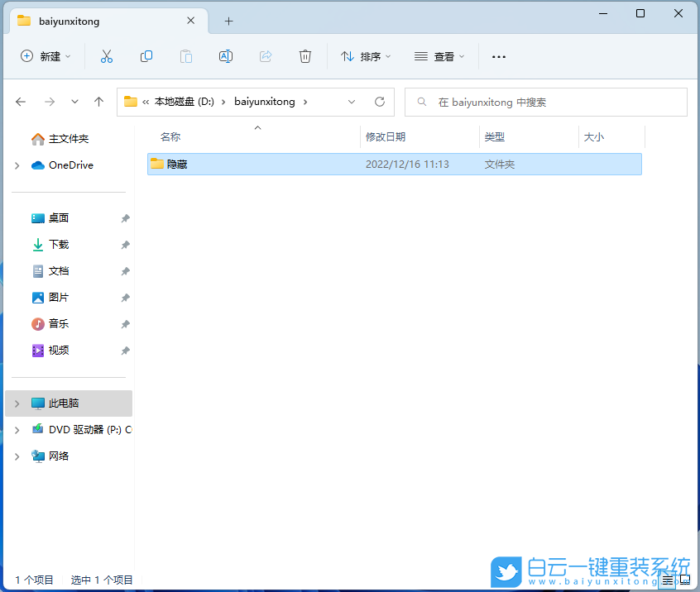Click the Paste icon on the toolbar
Screen dimensions: 700x592
[185, 56]
